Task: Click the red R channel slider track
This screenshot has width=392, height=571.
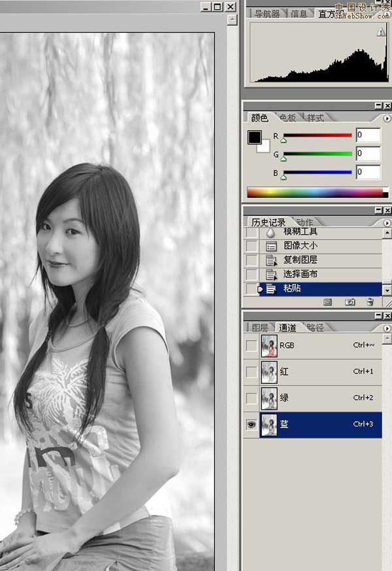Action: click(x=317, y=135)
